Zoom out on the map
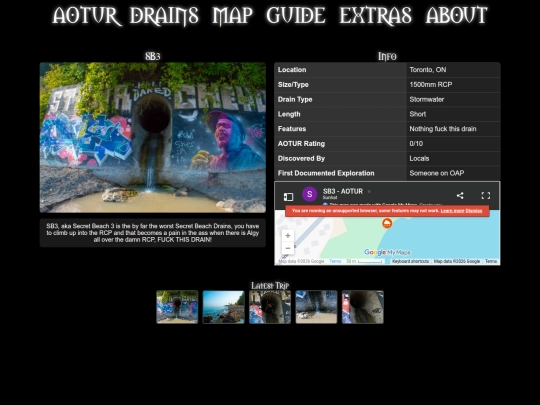This screenshot has width=540, height=405. 288,248
